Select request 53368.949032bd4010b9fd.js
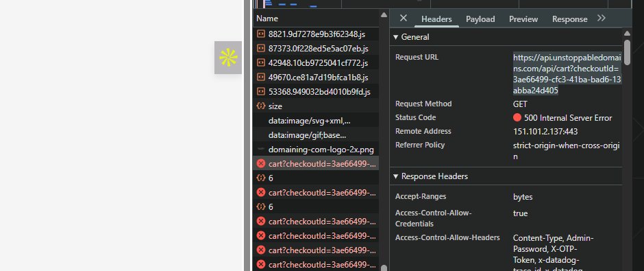Image resolution: width=644 pixels, height=271 pixels. coord(315,92)
